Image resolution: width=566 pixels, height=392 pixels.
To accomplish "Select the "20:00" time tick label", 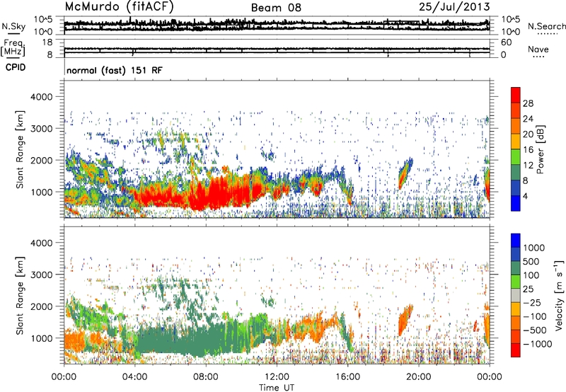I will click(418, 377).
